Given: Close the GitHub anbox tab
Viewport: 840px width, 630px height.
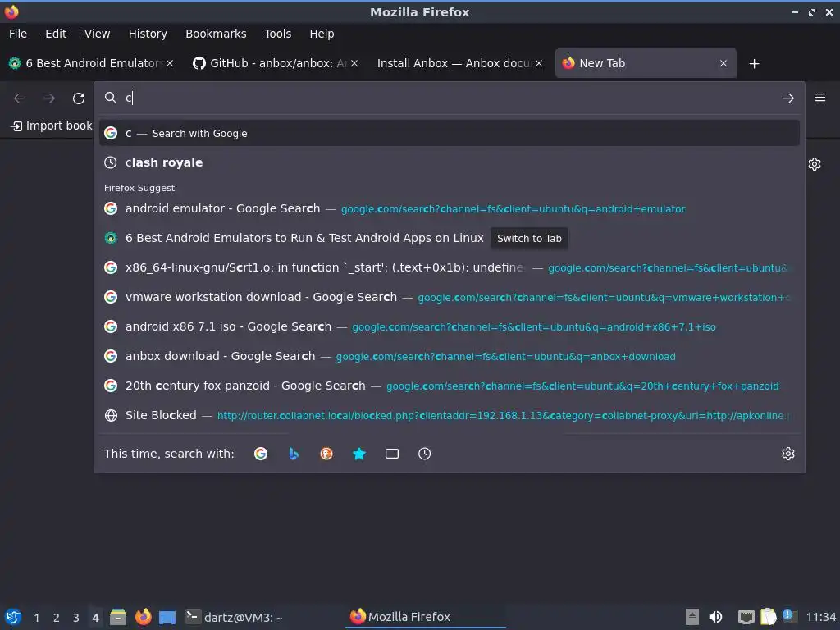Looking at the screenshot, I should coord(354,63).
